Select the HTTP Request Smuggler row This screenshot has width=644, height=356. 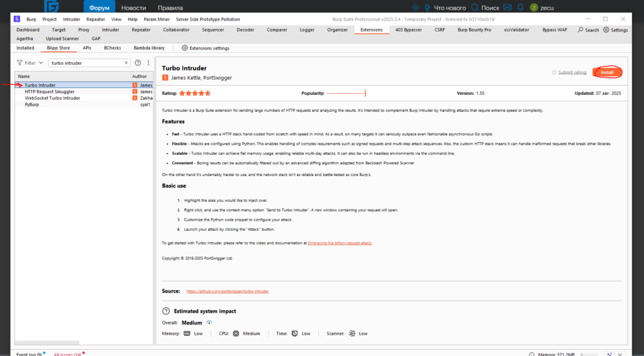[x=84, y=92]
